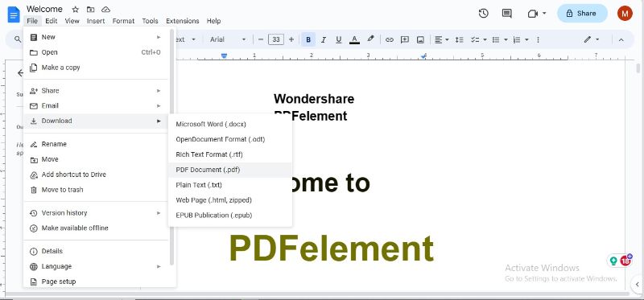This screenshot has width=644, height=300.
Task: Expand the Language submenu
Action: pos(96,266)
